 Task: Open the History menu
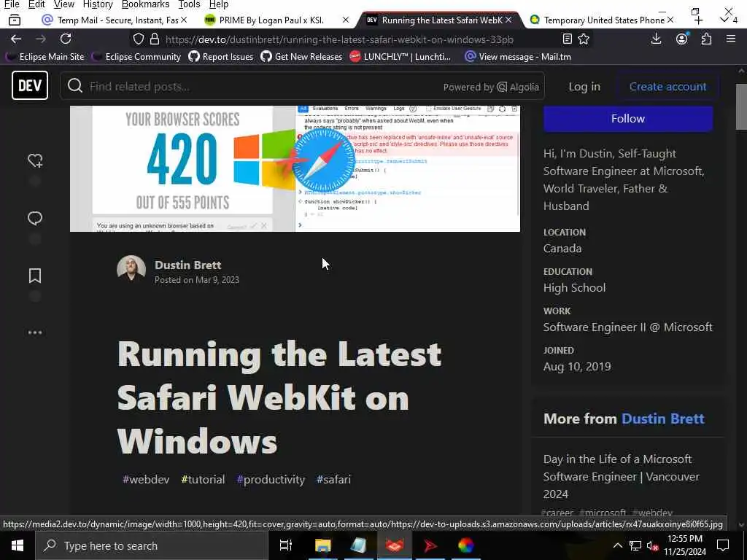click(98, 5)
